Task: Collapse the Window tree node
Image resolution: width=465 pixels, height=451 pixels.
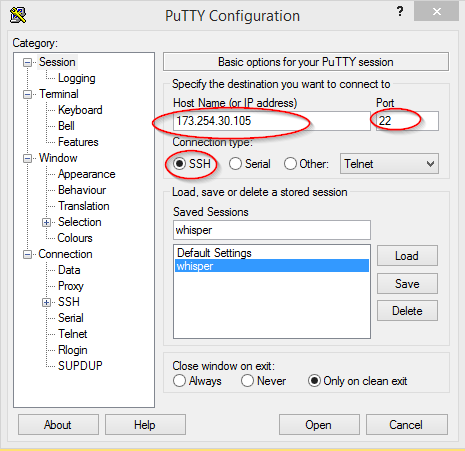Action: click(x=27, y=158)
